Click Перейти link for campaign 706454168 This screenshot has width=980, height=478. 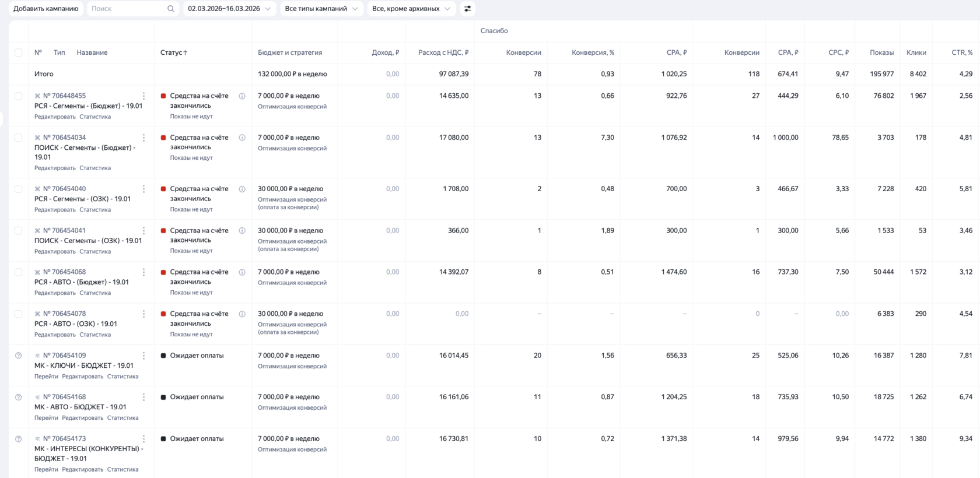46,418
